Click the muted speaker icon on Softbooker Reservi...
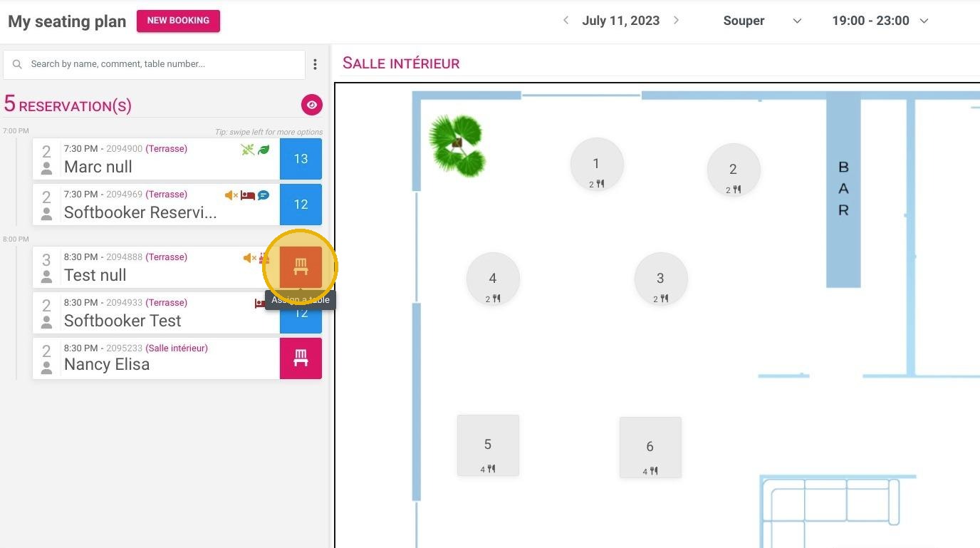 [x=231, y=195]
